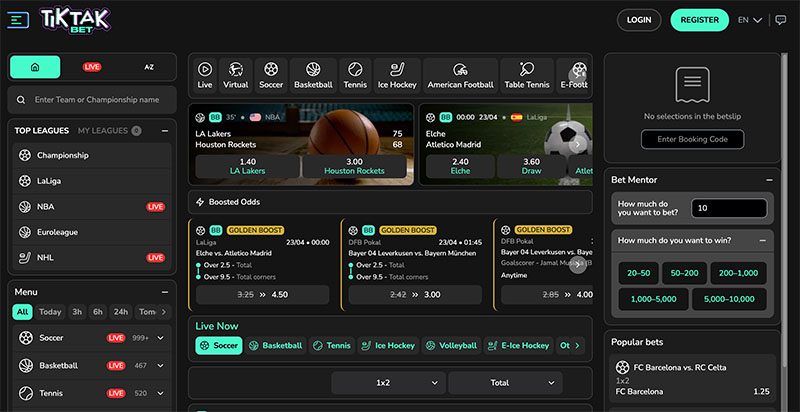Bet on Houston Rockets at 3.00
Image resolution: width=800 pixels, height=412 pixels.
pos(355,166)
